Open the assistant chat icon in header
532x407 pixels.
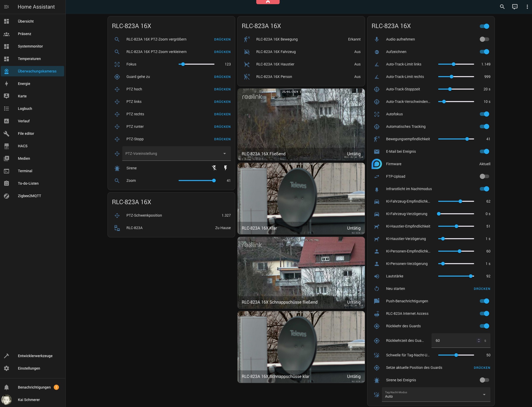(515, 7)
